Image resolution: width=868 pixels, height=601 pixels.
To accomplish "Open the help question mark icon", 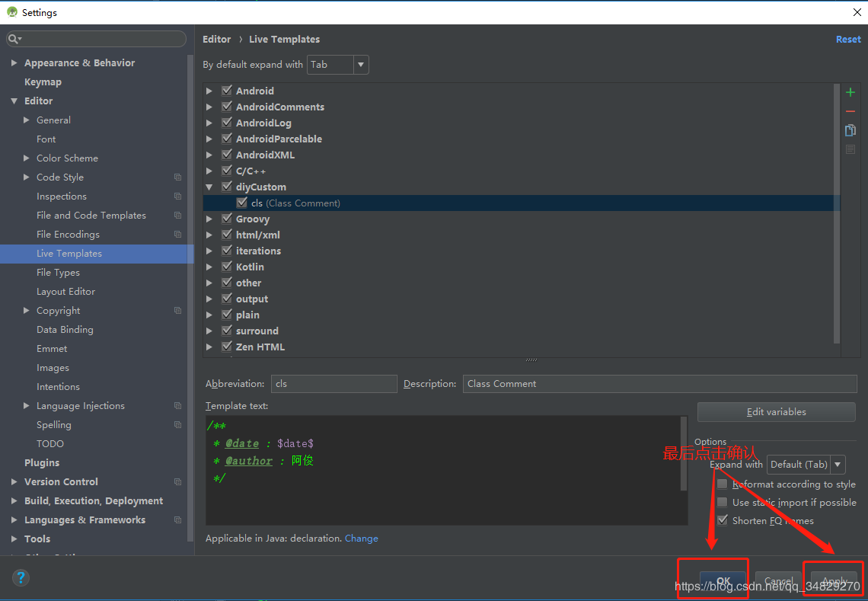I will [x=21, y=577].
